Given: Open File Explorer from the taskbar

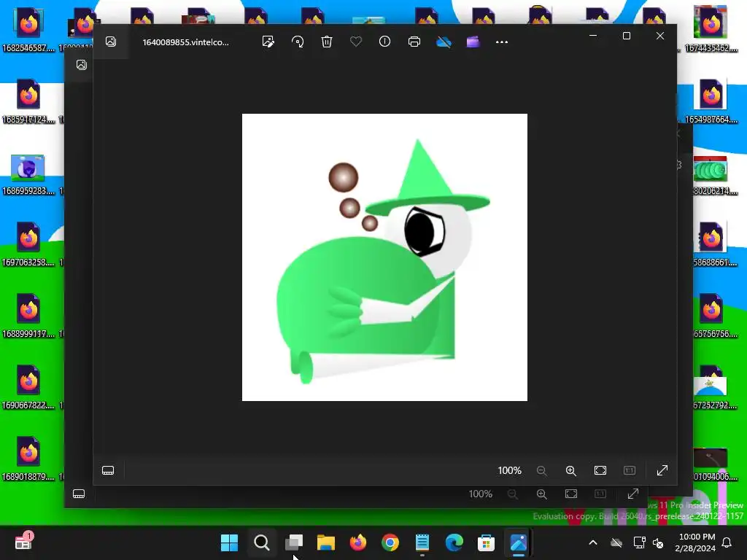Looking at the screenshot, I should 326,542.
